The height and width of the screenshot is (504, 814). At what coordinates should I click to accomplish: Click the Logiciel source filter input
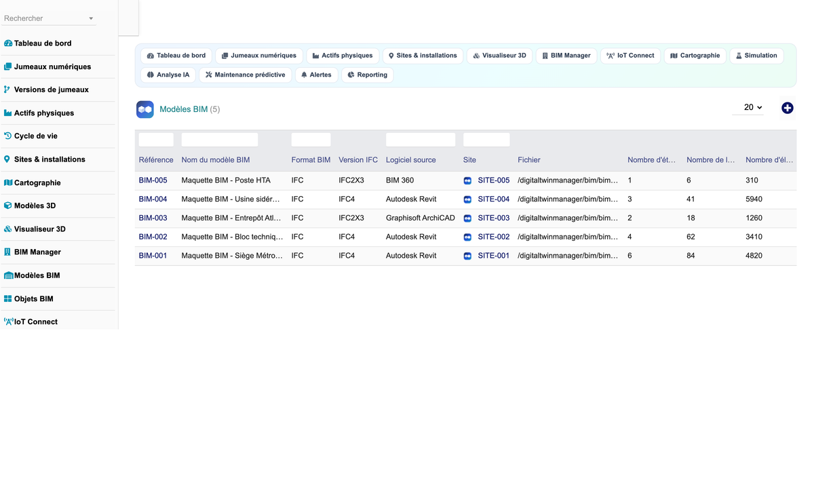421,140
